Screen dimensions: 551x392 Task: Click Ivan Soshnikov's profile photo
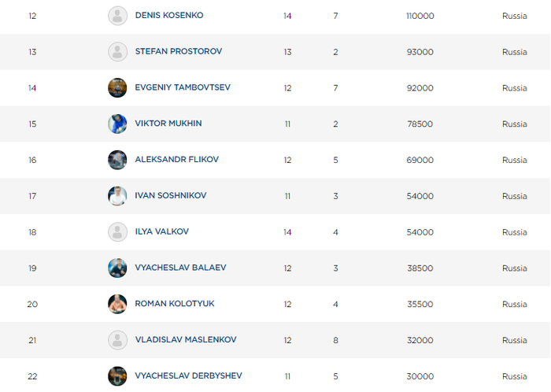[x=117, y=196]
